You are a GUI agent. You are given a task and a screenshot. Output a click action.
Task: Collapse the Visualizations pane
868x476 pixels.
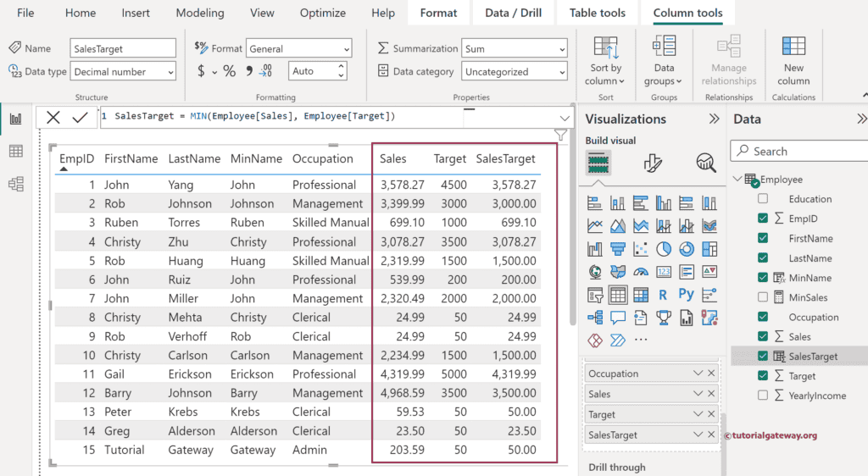[714, 119]
